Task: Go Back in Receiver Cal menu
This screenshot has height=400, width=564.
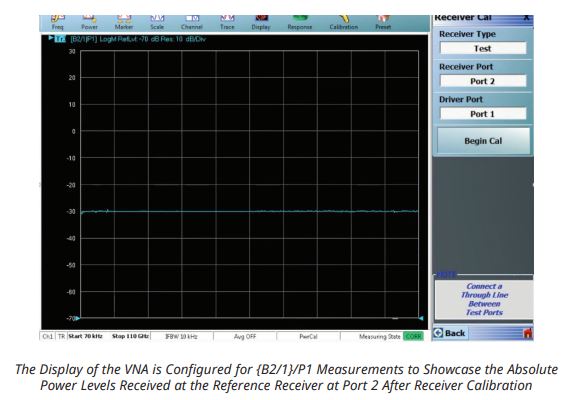Action: pos(450,333)
